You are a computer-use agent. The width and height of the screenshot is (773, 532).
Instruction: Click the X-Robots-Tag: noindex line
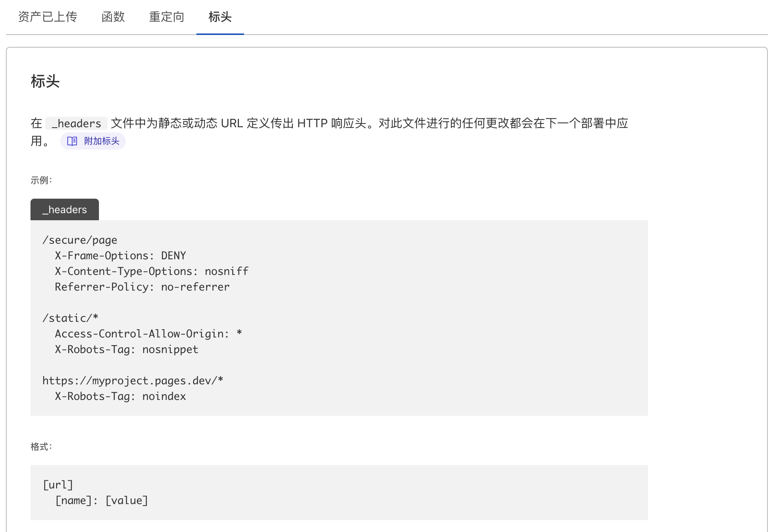click(120, 397)
